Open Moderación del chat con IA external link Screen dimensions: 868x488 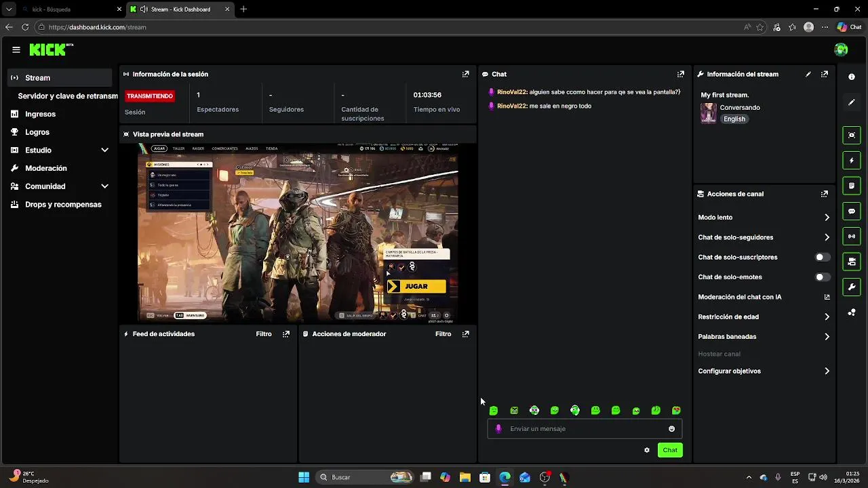(x=827, y=297)
